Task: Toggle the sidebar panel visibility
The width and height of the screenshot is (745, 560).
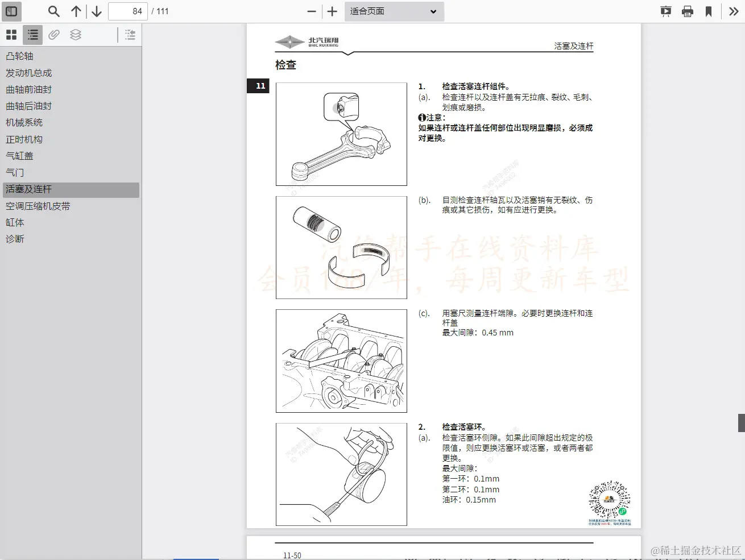Action: pyautogui.click(x=11, y=11)
